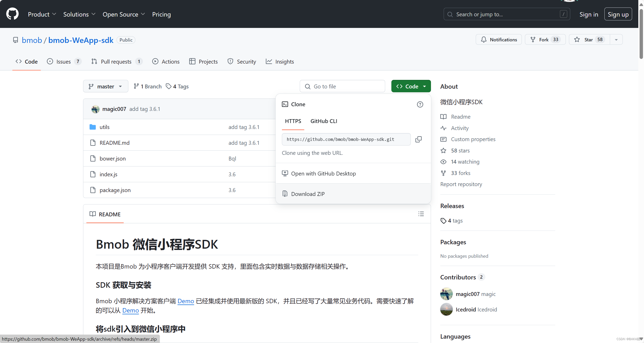Image resolution: width=644 pixels, height=343 pixels.
Task: Open the master branch dropdown
Action: (105, 86)
